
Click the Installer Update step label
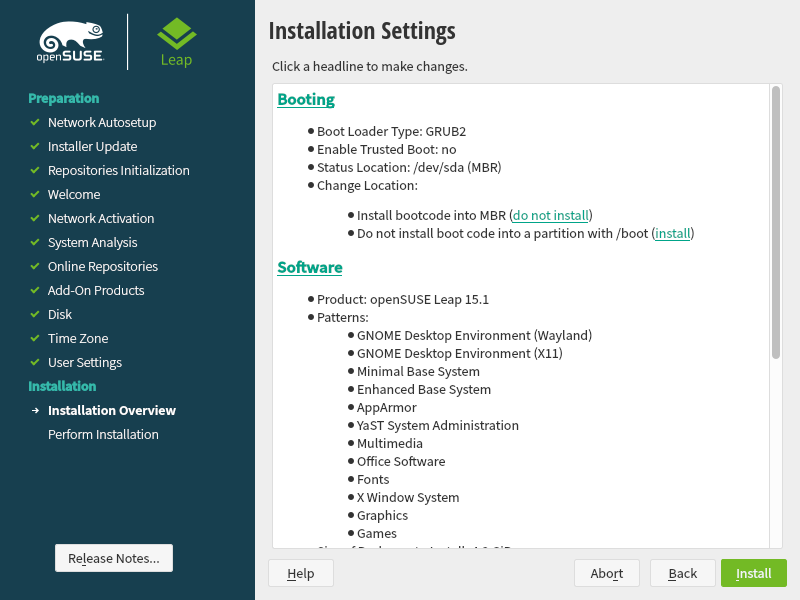(x=92, y=146)
